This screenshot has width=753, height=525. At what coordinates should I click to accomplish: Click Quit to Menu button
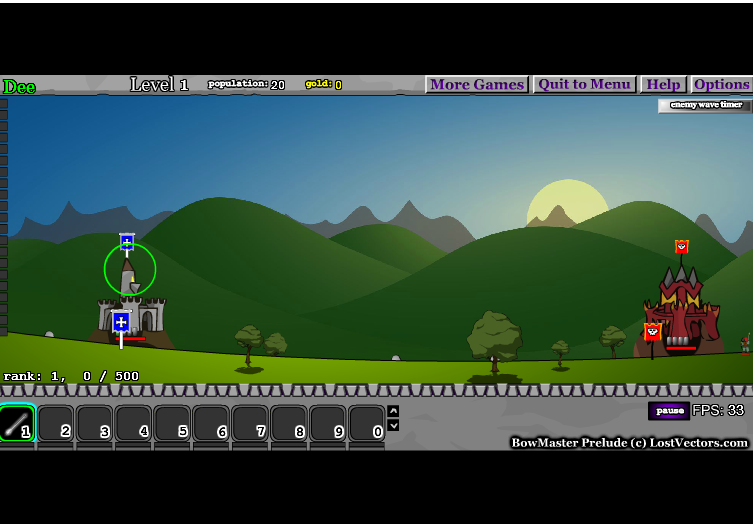(x=584, y=85)
